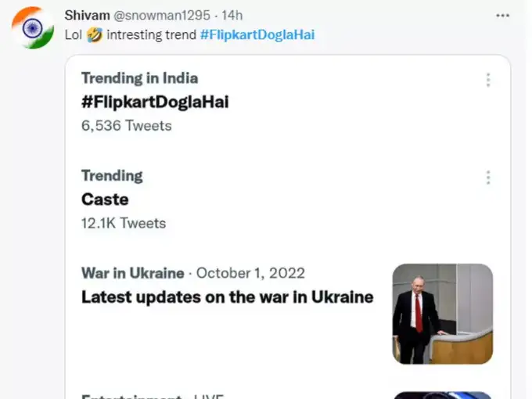Click the Indian flag profile avatar

click(31, 27)
